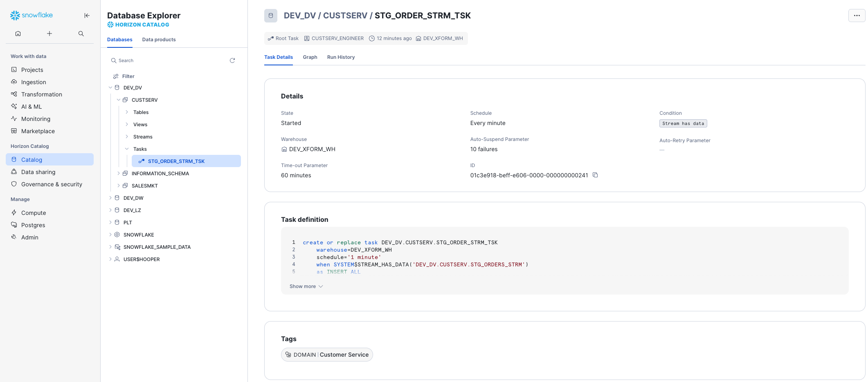
Task: Refresh the database explorer tree
Action: coord(232,60)
